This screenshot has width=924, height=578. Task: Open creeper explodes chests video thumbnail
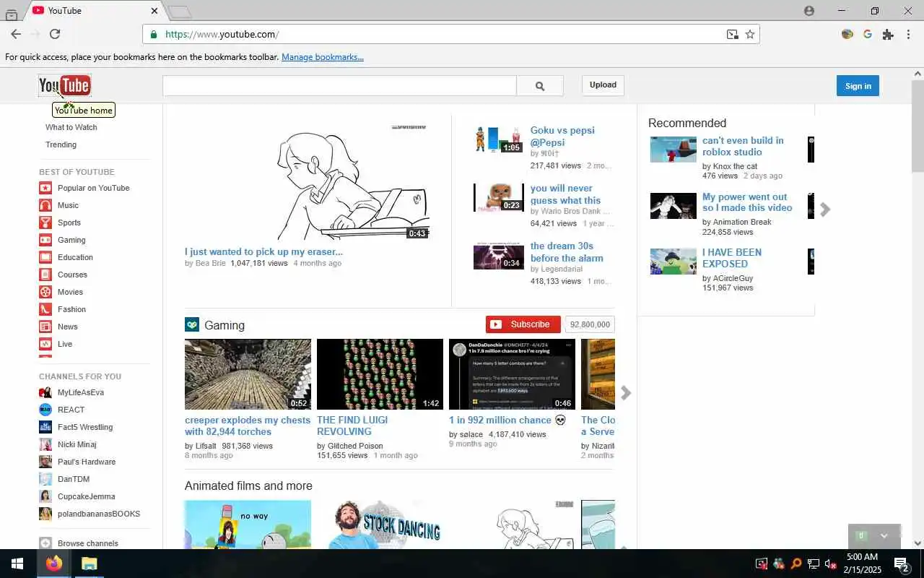tap(248, 374)
